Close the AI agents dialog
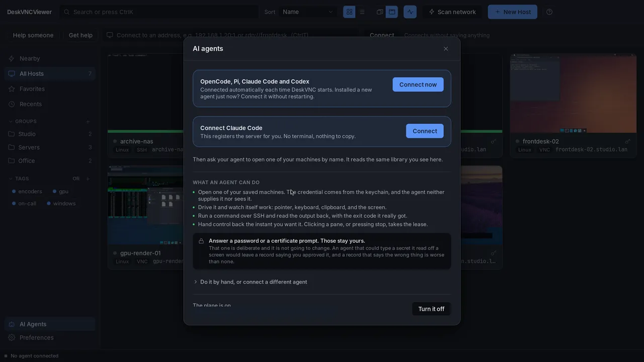The image size is (644, 362). (x=446, y=49)
